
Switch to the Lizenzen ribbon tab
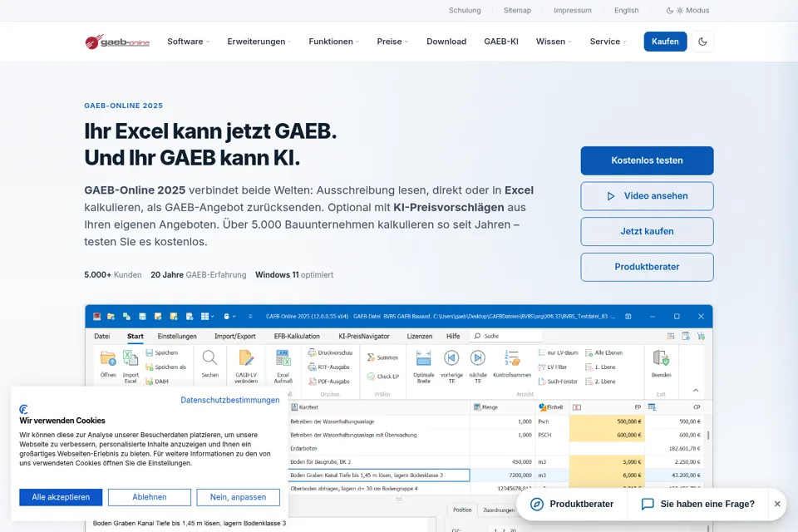pos(419,336)
